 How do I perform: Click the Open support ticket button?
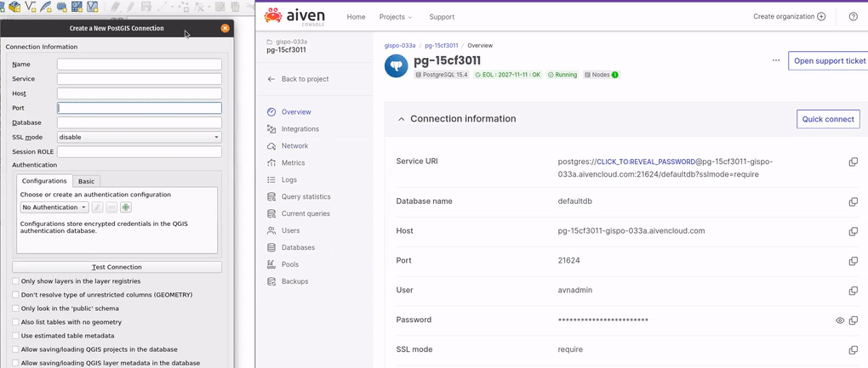828,61
